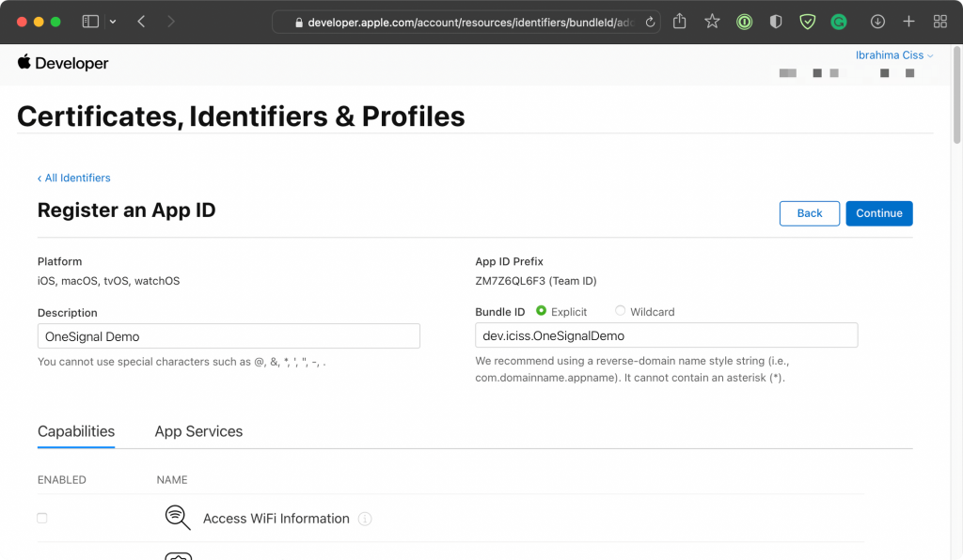Click the Back button
Screen dimensions: 963x560
(810, 213)
